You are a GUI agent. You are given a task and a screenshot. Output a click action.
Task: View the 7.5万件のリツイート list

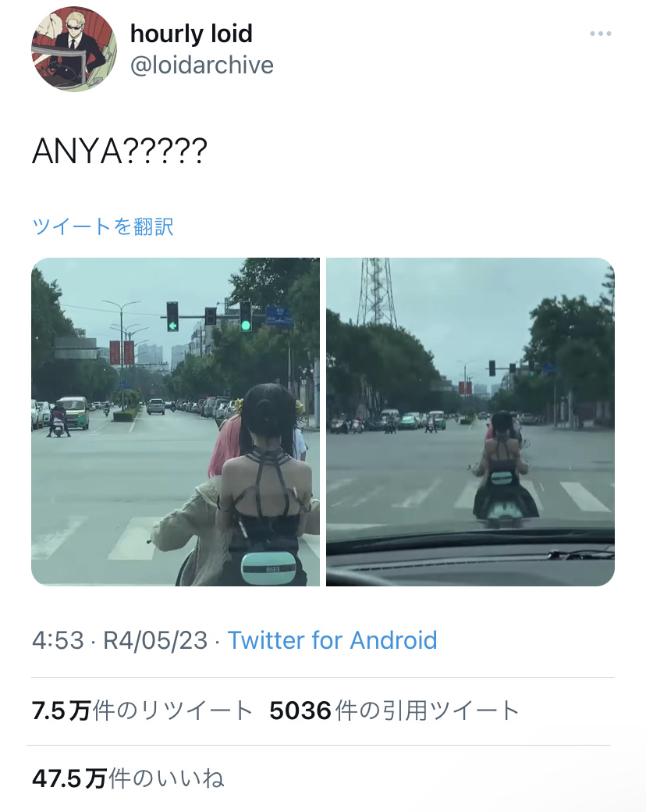click(142, 710)
